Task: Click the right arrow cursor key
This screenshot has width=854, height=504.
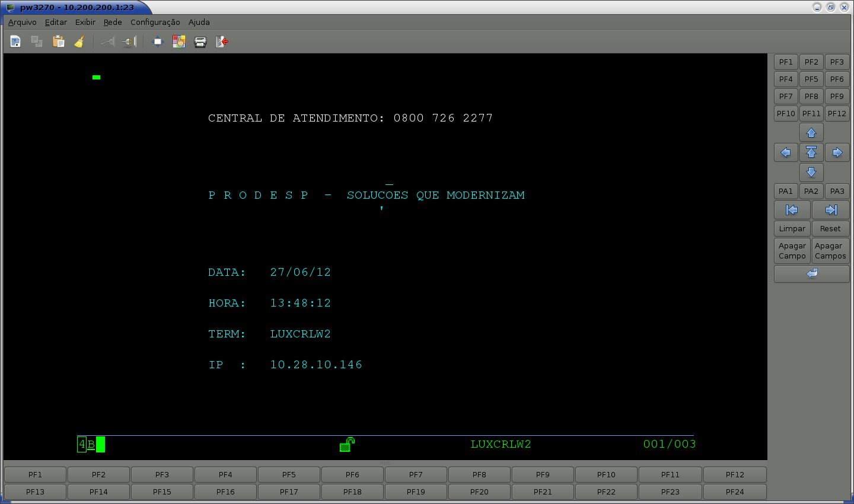Action: (837, 152)
